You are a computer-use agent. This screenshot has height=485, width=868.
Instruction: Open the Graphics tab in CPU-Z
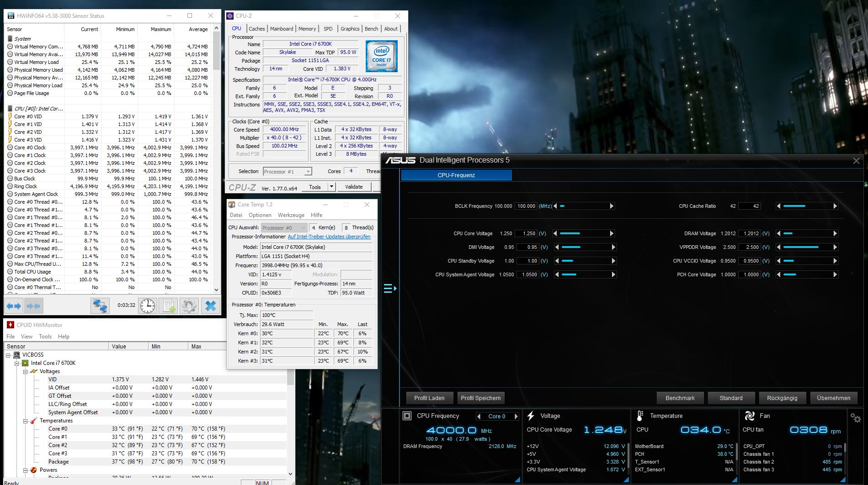tap(350, 29)
